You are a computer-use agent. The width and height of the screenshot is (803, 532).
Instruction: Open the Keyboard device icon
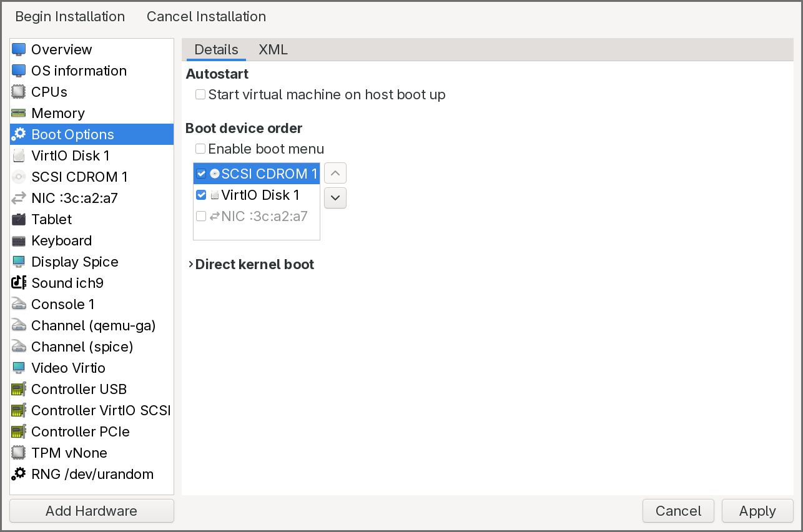coord(19,240)
